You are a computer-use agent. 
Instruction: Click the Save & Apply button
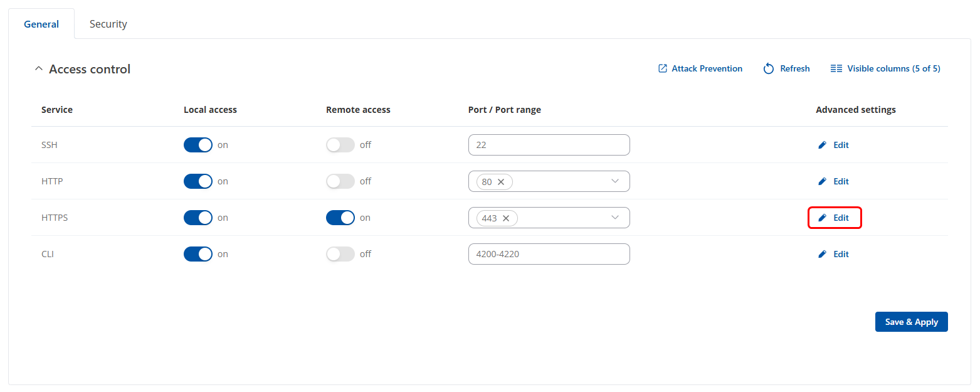coord(911,322)
